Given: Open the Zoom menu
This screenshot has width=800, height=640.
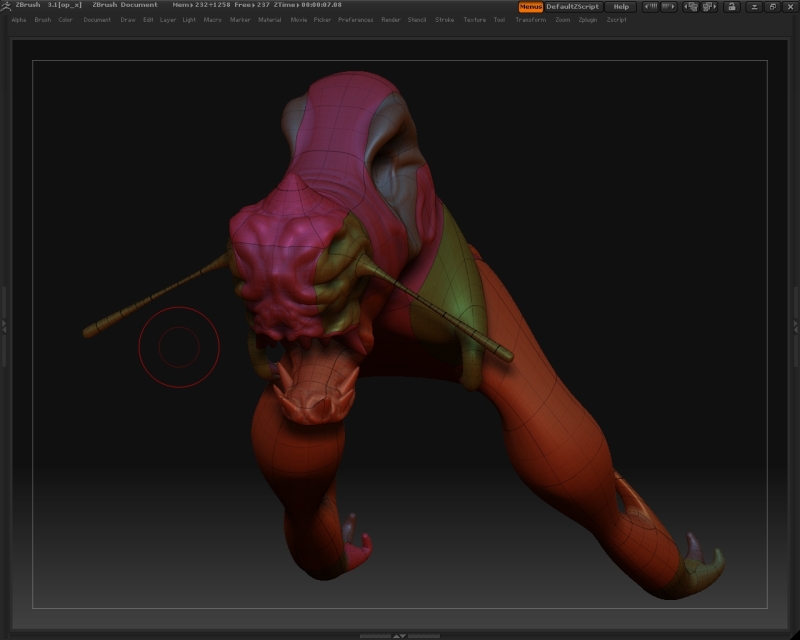Looking at the screenshot, I should 563,20.
